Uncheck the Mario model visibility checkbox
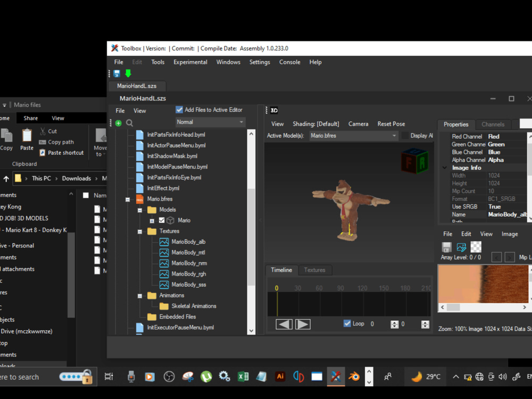This screenshot has height=399, width=532. [162, 221]
